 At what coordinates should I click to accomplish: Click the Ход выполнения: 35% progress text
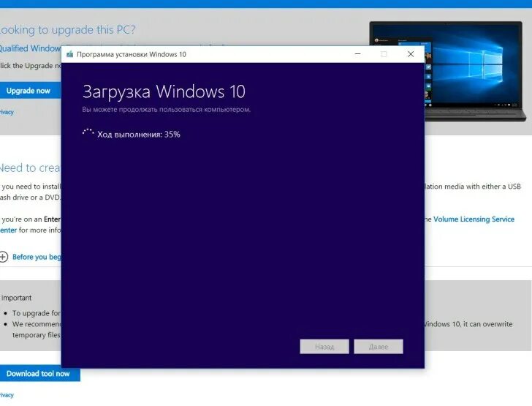tap(138, 135)
